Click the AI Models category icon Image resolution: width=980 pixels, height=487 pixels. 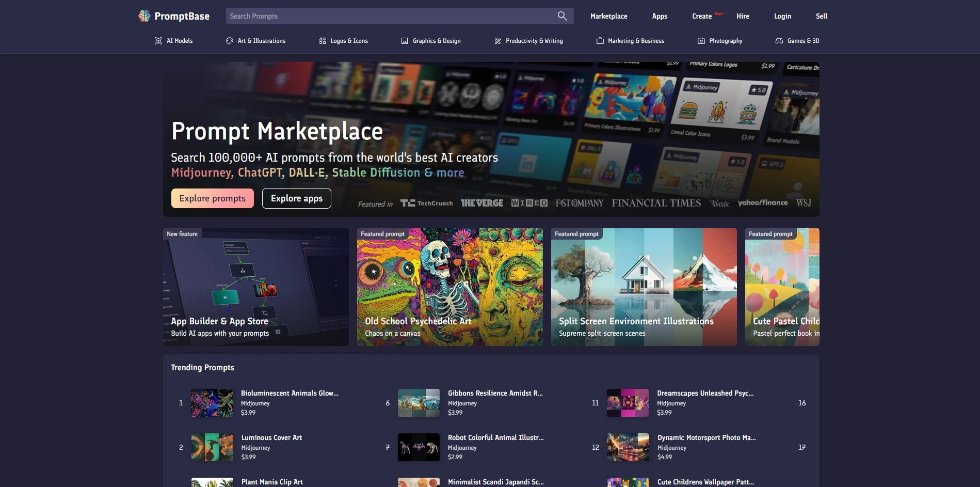click(x=158, y=41)
